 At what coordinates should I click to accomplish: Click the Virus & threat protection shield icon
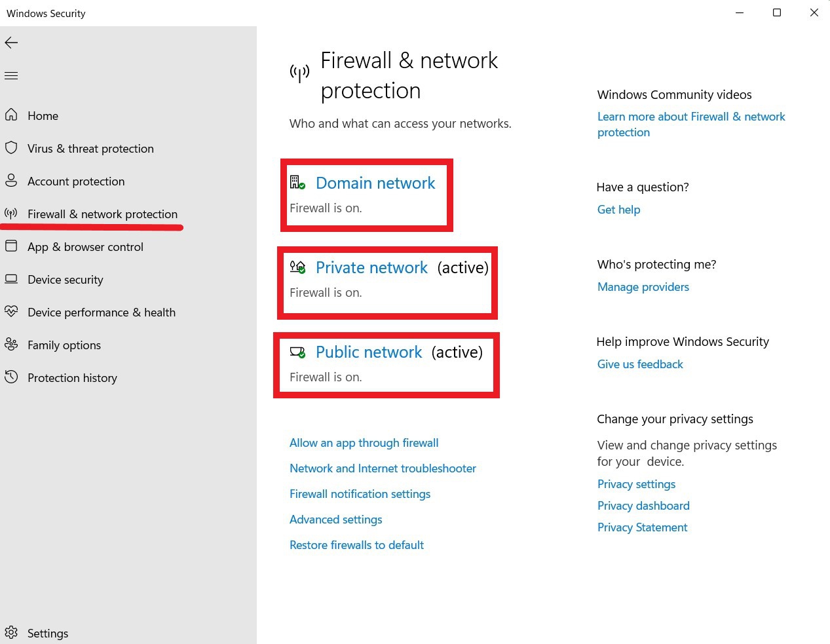(x=11, y=148)
